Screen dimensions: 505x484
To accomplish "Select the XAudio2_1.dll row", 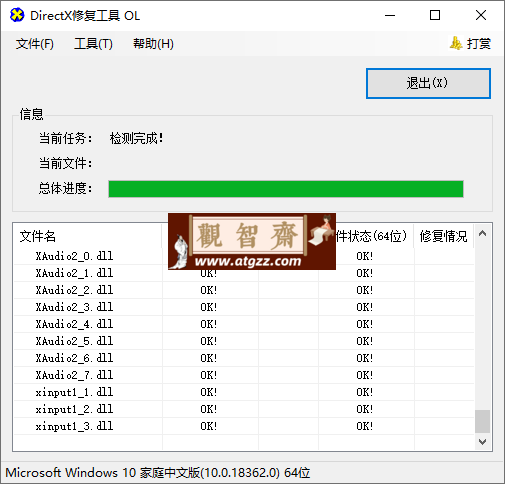I will click(244, 273).
